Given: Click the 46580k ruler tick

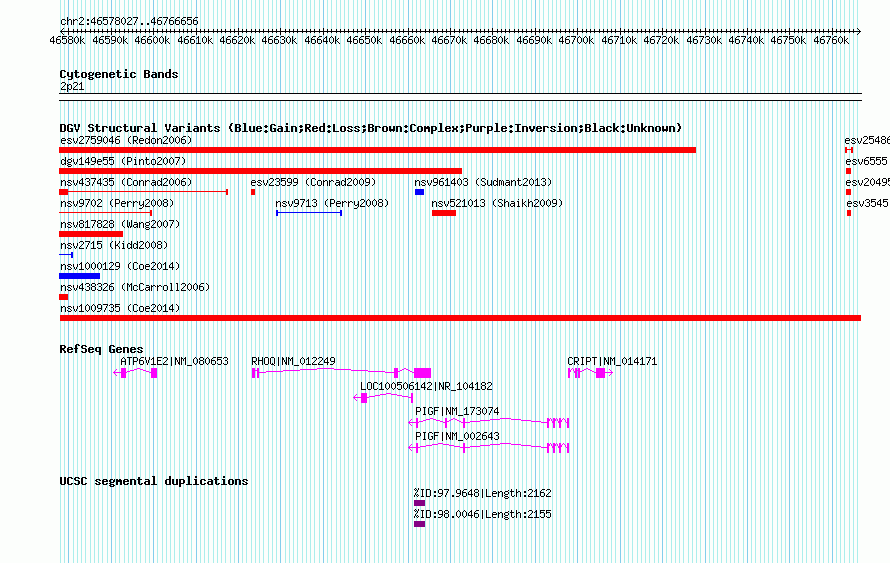Looking at the screenshot, I should coord(68,40).
